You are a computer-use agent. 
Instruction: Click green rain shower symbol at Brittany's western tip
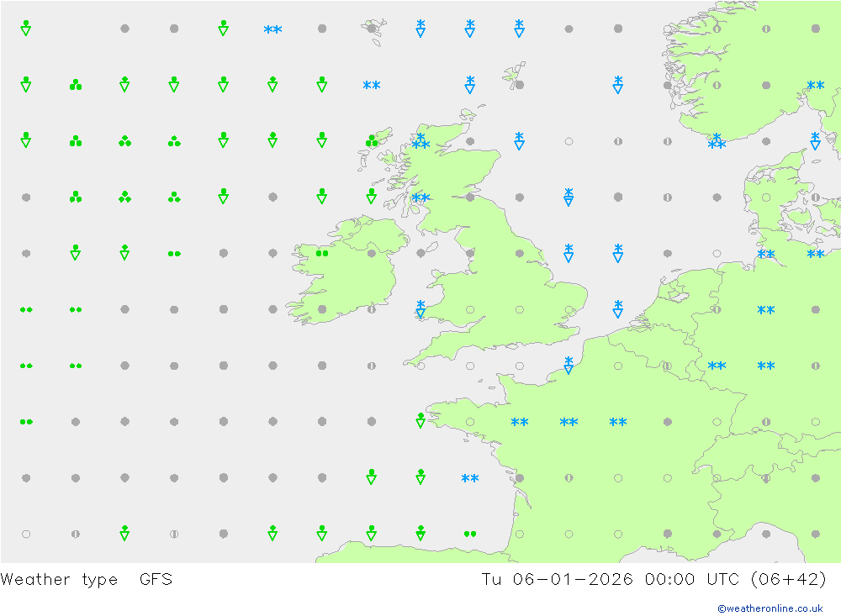pos(420,420)
